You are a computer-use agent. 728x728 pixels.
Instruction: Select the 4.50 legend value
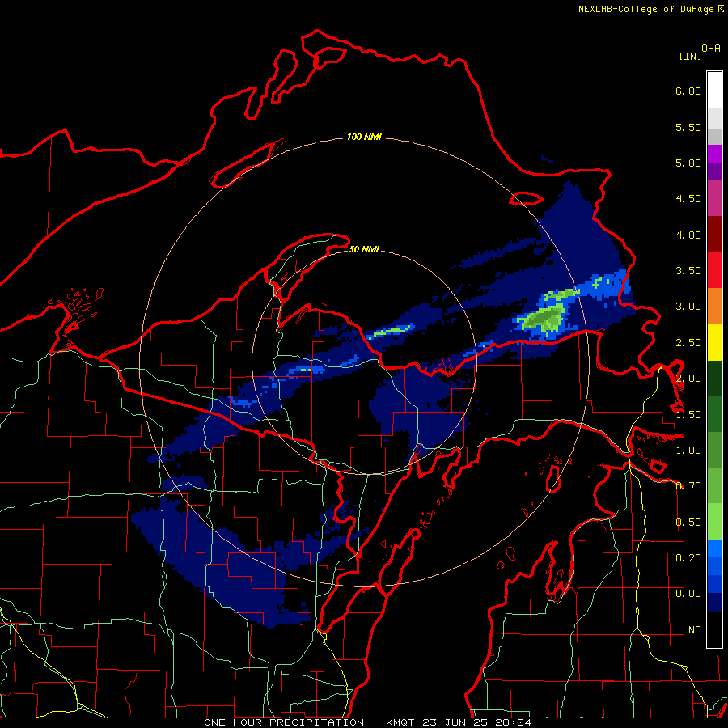[x=688, y=199]
